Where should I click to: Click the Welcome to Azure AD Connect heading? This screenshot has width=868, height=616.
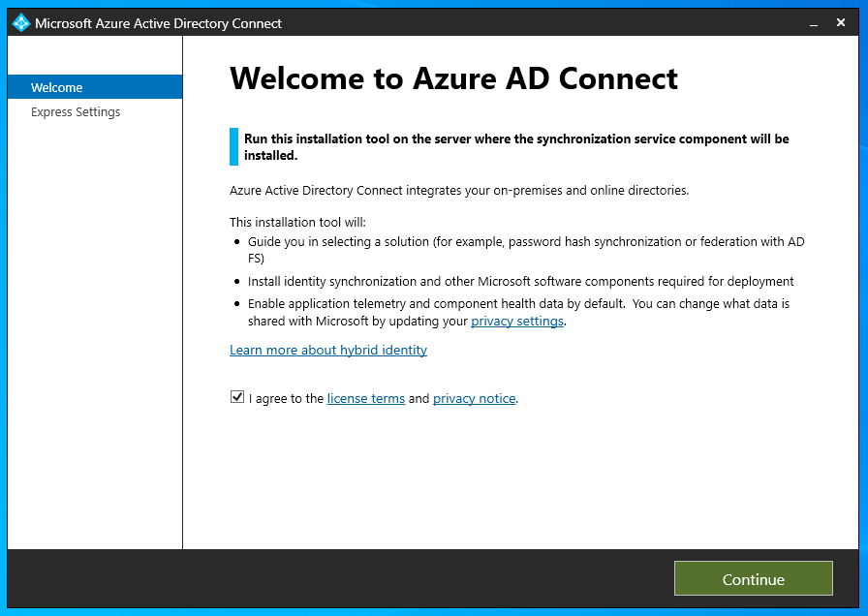[453, 78]
